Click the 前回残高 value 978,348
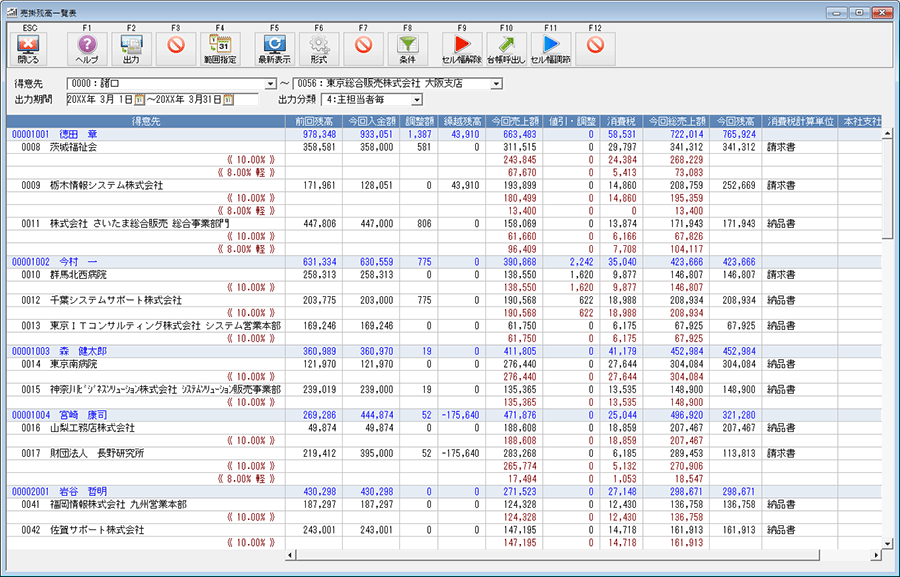This screenshot has height=577, width=900. (x=320, y=134)
